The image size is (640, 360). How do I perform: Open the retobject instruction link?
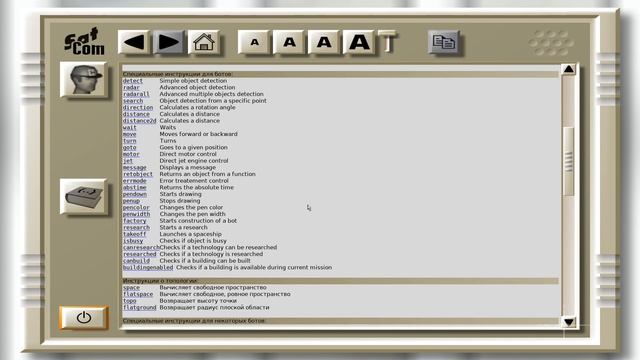tap(138, 174)
